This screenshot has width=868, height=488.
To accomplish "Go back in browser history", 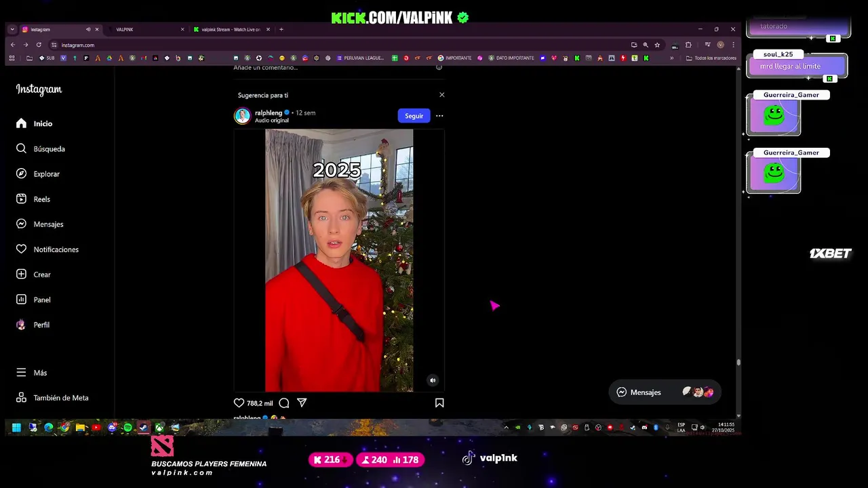I will (12, 45).
